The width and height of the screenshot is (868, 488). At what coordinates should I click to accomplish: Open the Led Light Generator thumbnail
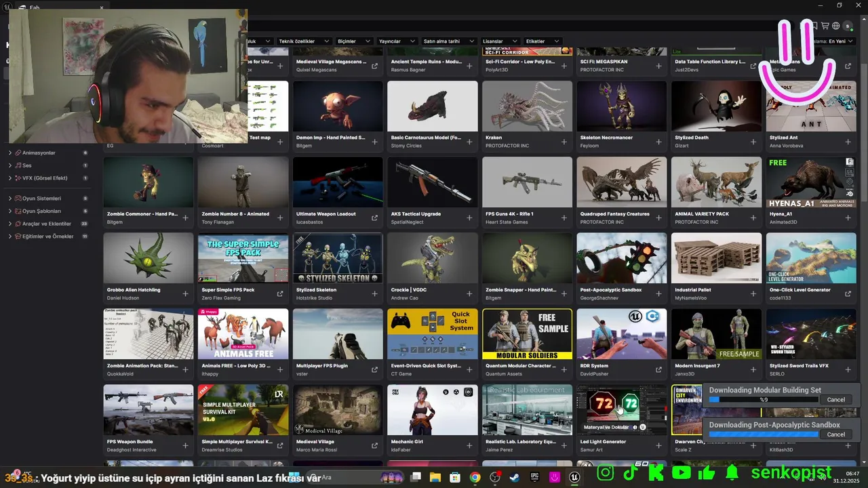(x=622, y=410)
